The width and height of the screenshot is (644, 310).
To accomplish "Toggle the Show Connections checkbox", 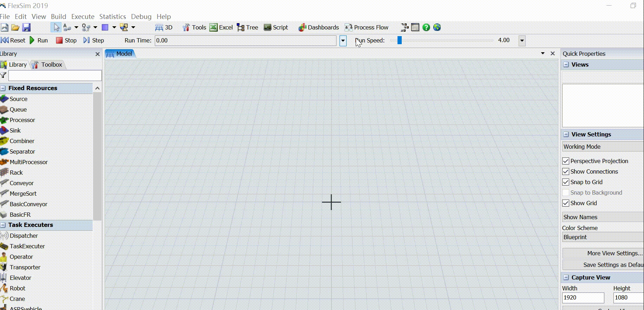I will click(x=566, y=171).
